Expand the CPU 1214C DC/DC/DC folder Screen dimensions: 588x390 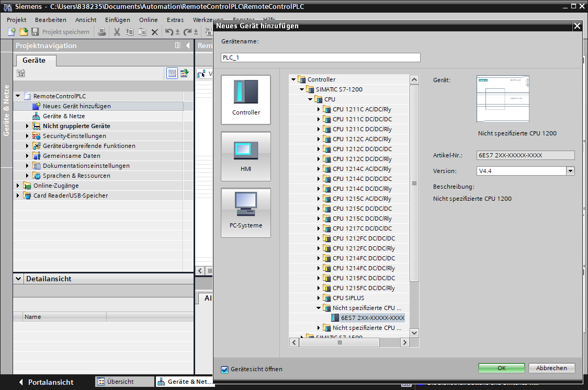[x=319, y=179]
